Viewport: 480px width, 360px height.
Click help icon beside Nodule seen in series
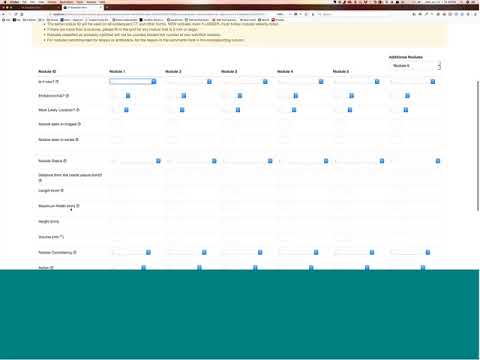[x=77, y=140]
